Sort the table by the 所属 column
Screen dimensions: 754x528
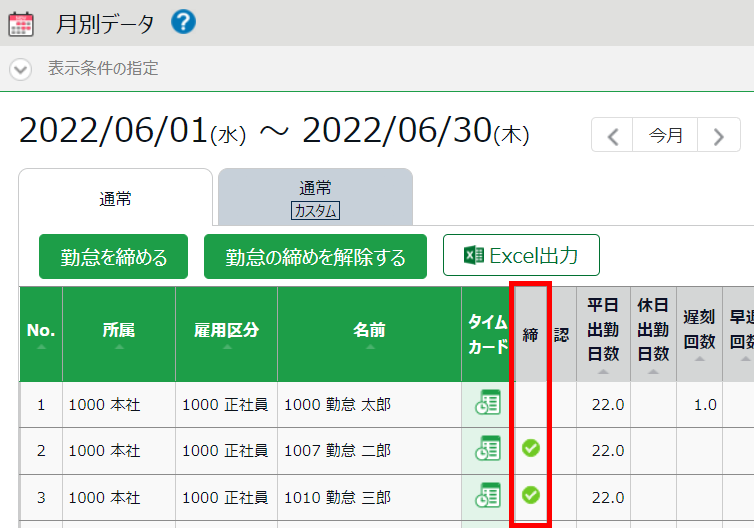[119, 332]
